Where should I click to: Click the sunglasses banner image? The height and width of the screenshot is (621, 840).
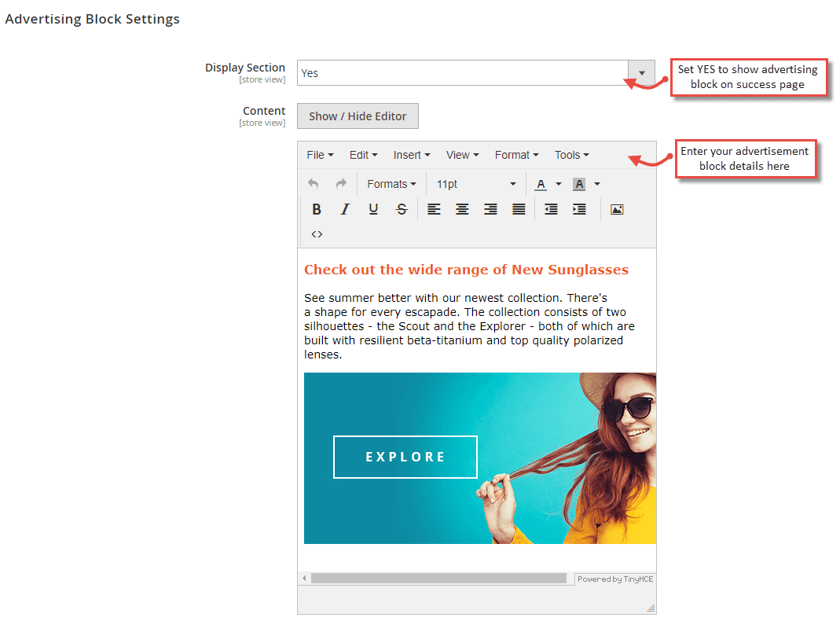click(480, 458)
